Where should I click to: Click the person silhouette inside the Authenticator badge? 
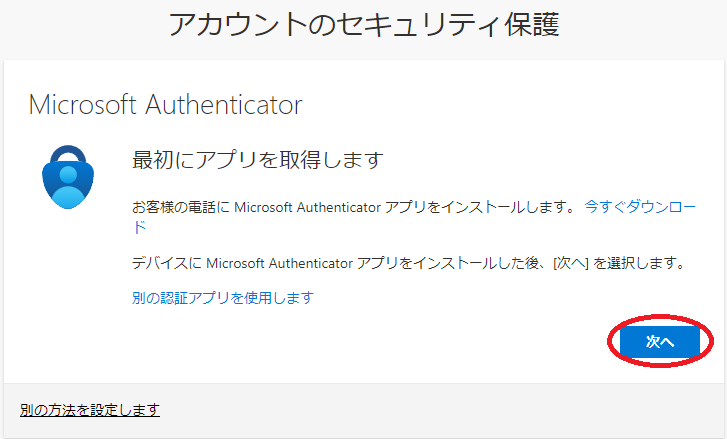[68, 186]
